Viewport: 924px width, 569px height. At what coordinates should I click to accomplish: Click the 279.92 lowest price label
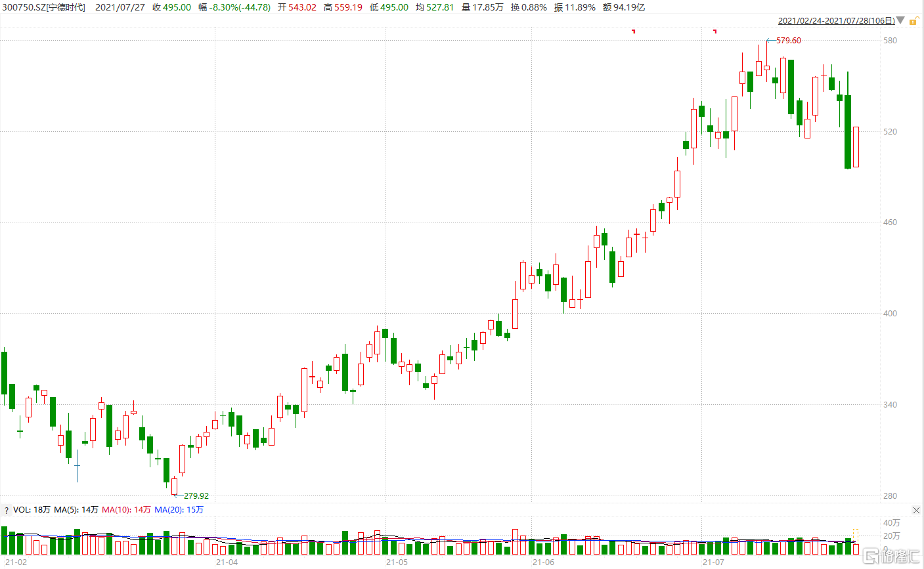click(x=196, y=496)
